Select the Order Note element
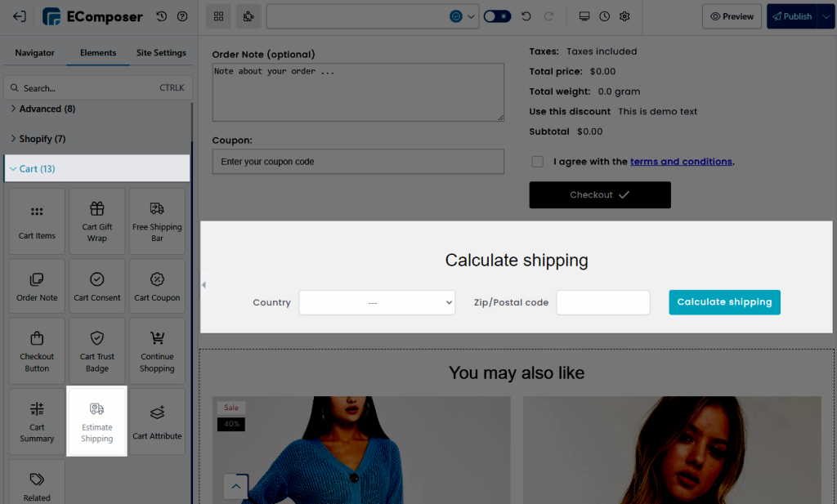This screenshot has width=837, height=504. [x=37, y=287]
